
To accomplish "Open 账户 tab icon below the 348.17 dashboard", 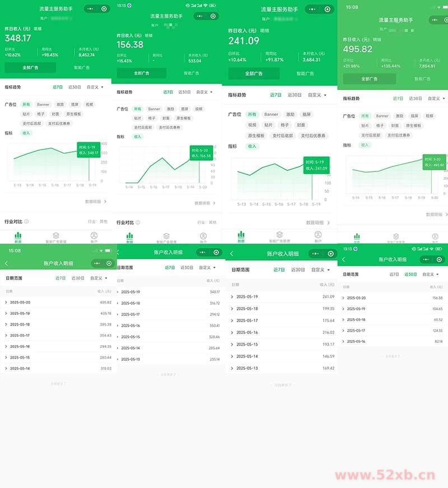I will (94, 236).
